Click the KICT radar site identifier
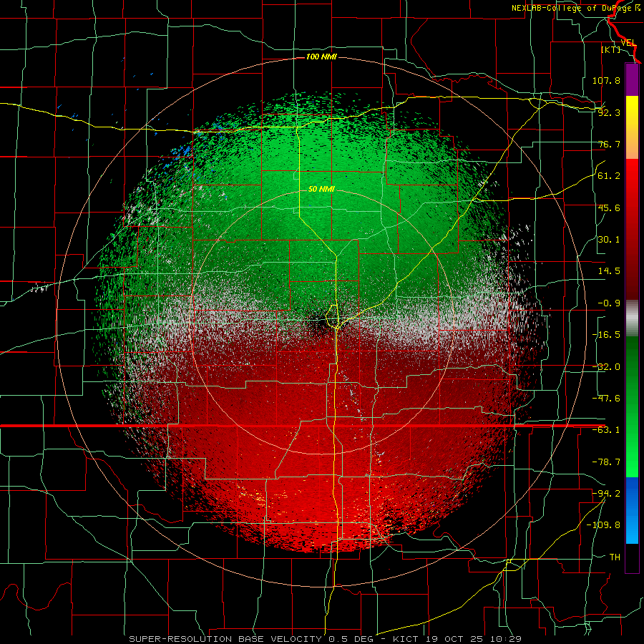 pos(404,639)
